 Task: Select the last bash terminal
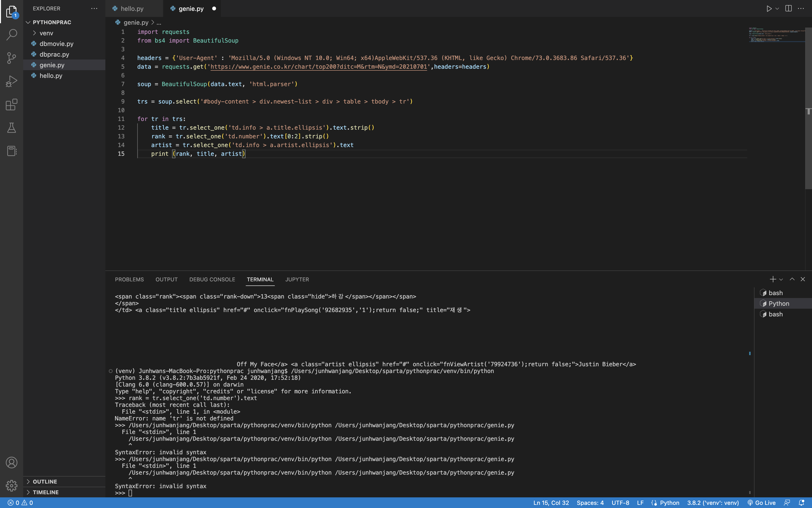[783, 314]
